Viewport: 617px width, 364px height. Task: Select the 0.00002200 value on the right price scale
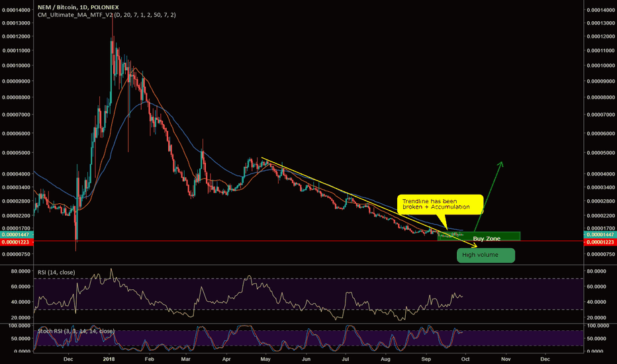coord(600,216)
